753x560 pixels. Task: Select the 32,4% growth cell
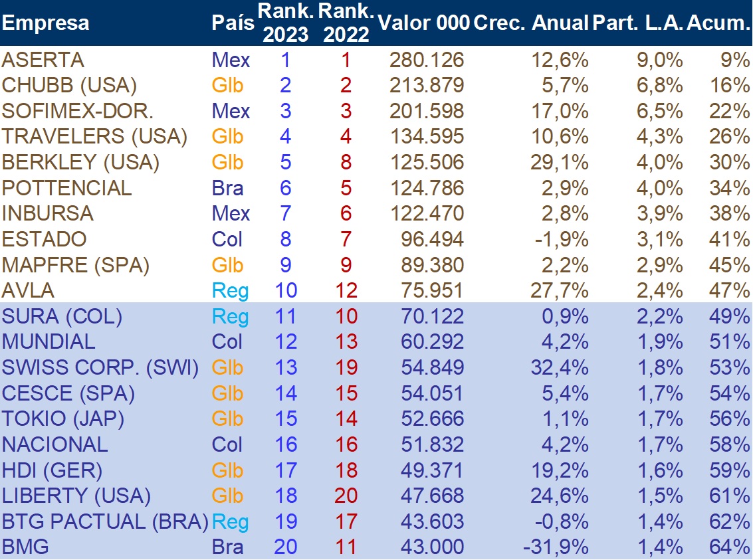[x=560, y=367]
